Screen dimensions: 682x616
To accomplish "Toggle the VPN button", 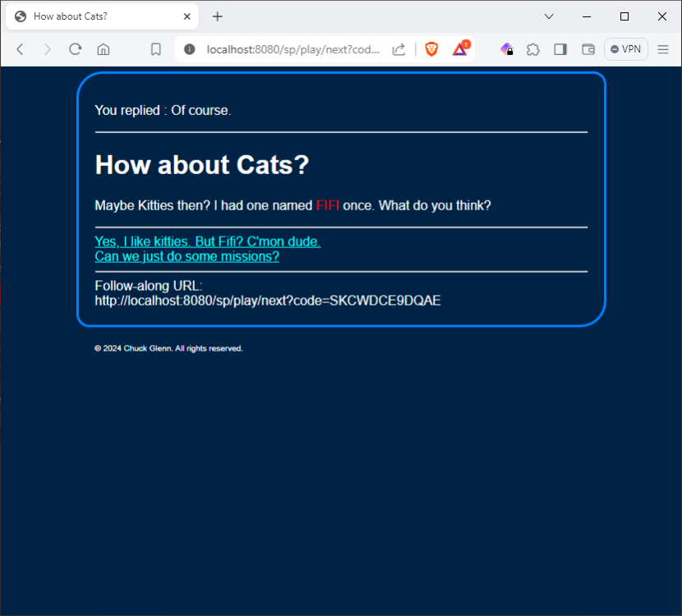I will pos(626,49).
